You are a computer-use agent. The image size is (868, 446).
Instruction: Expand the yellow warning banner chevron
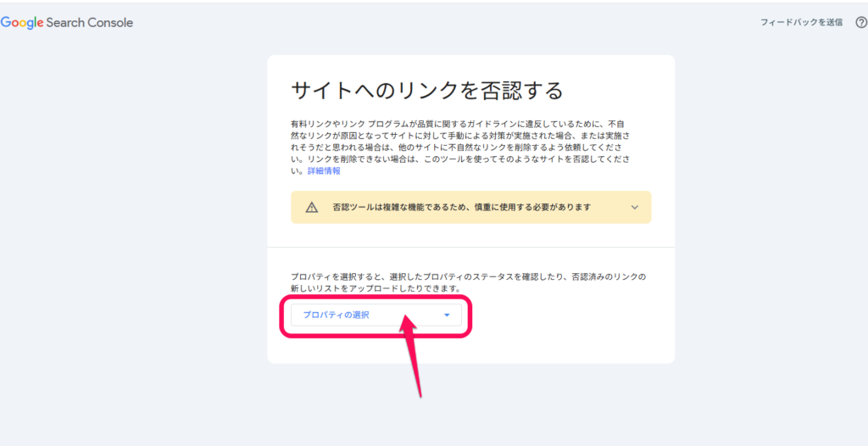pos(634,207)
